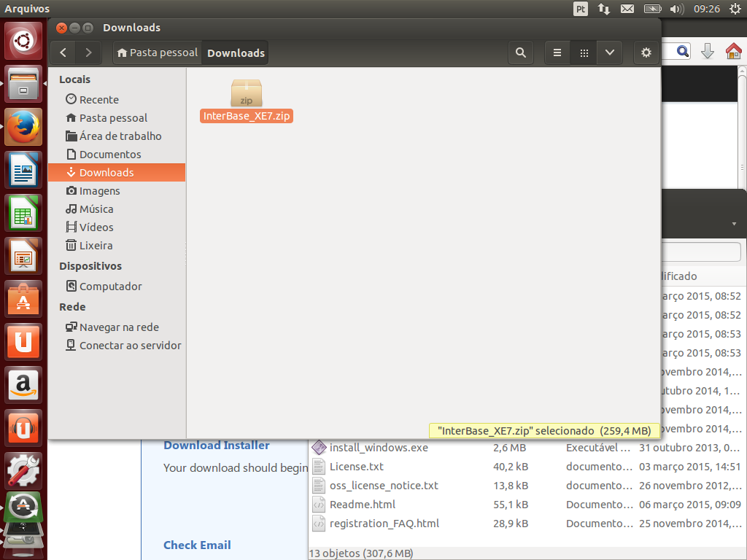Screen dimensions: 747x560
Task: Select Área de trabalho in sidebar
Action: pyautogui.click(x=120, y=136)
